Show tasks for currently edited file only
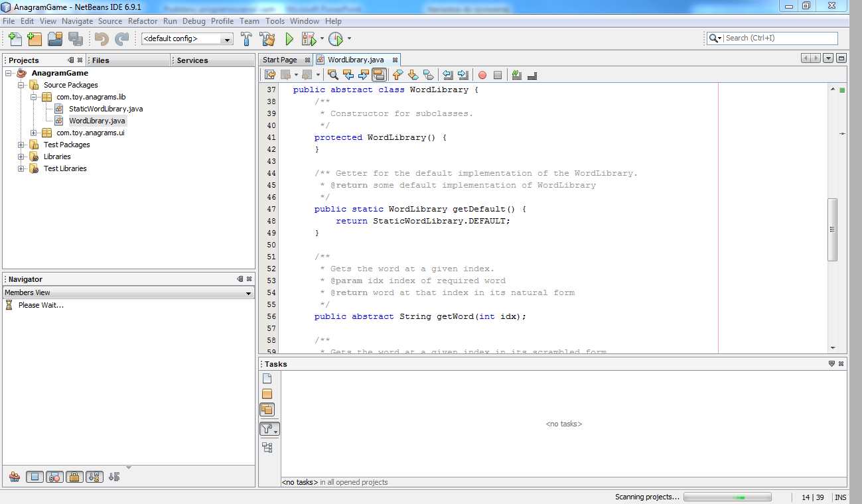Image resolution: width=862 pixels, height=504 pixels. pyautogui.click(x=267, y=379)
